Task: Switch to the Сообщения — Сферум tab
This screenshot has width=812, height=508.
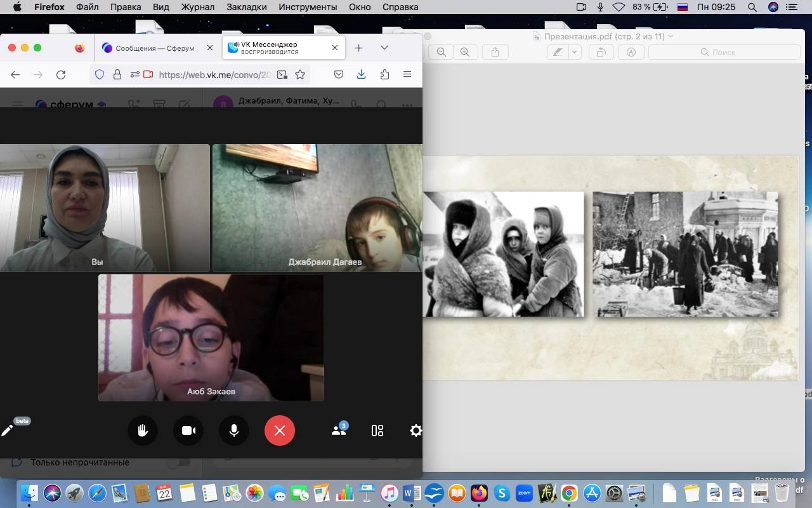Action: (x=155, y=48)
